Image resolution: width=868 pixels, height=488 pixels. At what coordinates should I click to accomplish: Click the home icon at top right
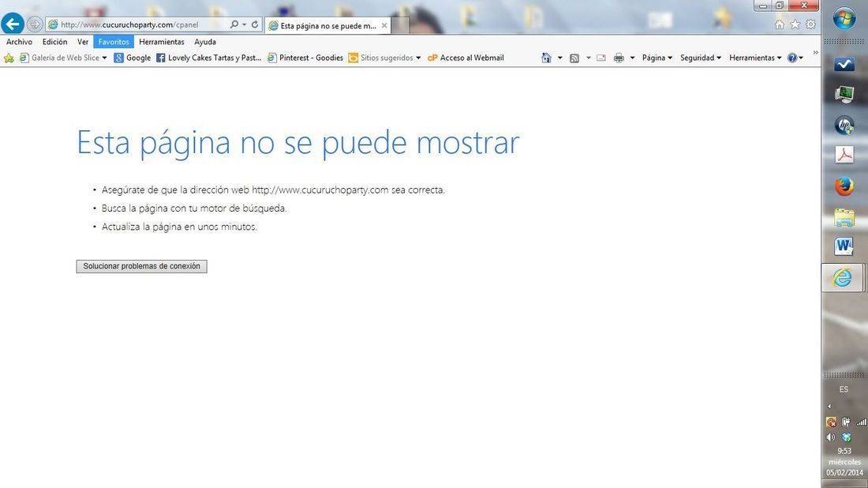(780, 24)
